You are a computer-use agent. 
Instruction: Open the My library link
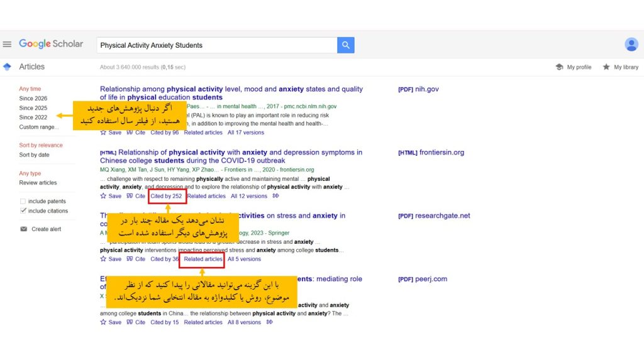tap(626, 67)
